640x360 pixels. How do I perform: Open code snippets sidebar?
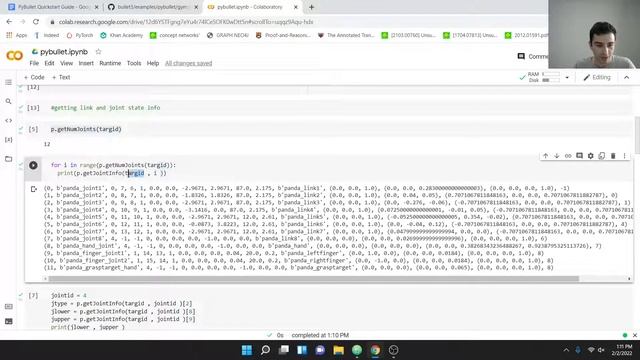(x=9, y=120)
